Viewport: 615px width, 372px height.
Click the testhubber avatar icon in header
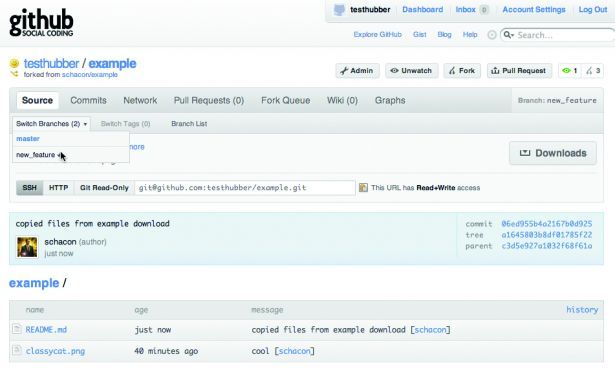339,10
